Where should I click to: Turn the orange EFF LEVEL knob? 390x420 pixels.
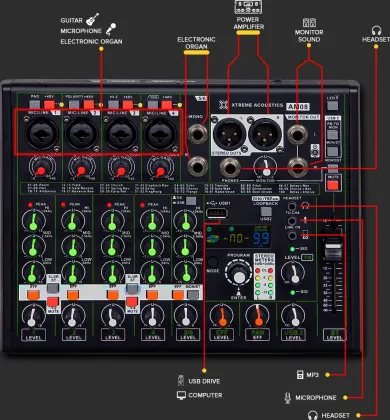(222, 317)
